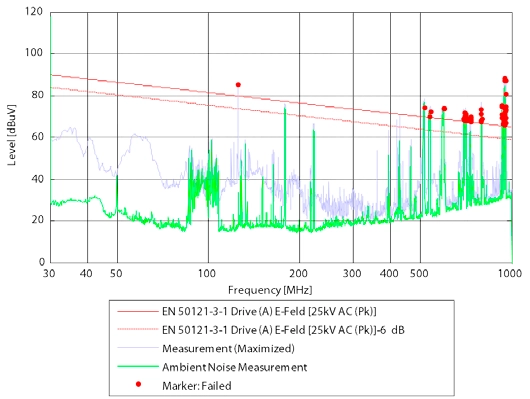The height and width of the screenshot is (399, 530).
Task: Click the legend entry 'Measurement (Maximized)'
Action: [x=228, y=348]
